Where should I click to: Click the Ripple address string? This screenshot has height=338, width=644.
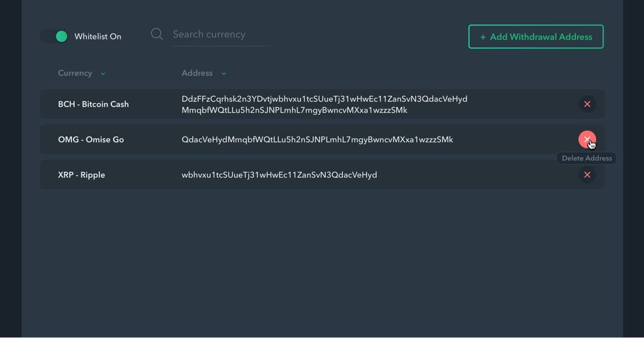click(x=279, y=175)
